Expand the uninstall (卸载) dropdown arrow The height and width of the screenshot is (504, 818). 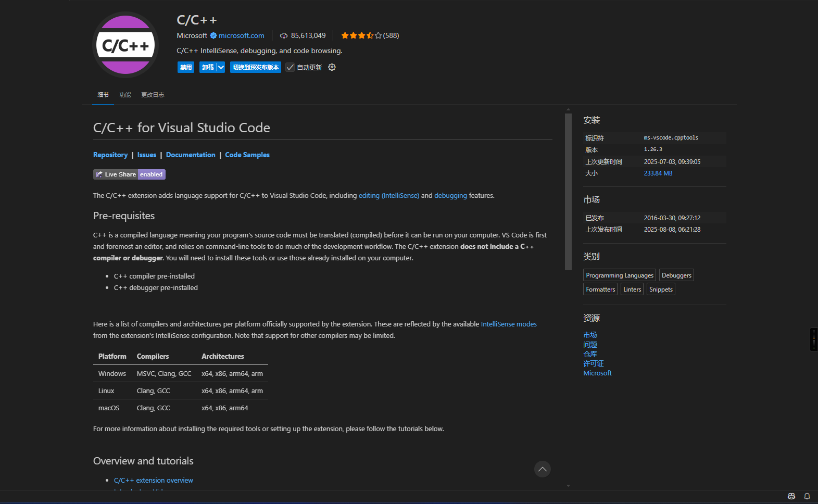(221, 67)
